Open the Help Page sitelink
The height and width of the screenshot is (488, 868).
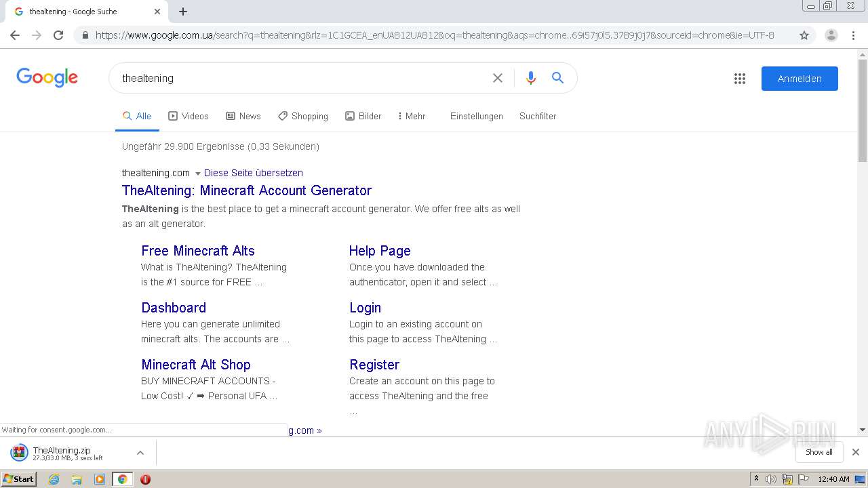380,251
